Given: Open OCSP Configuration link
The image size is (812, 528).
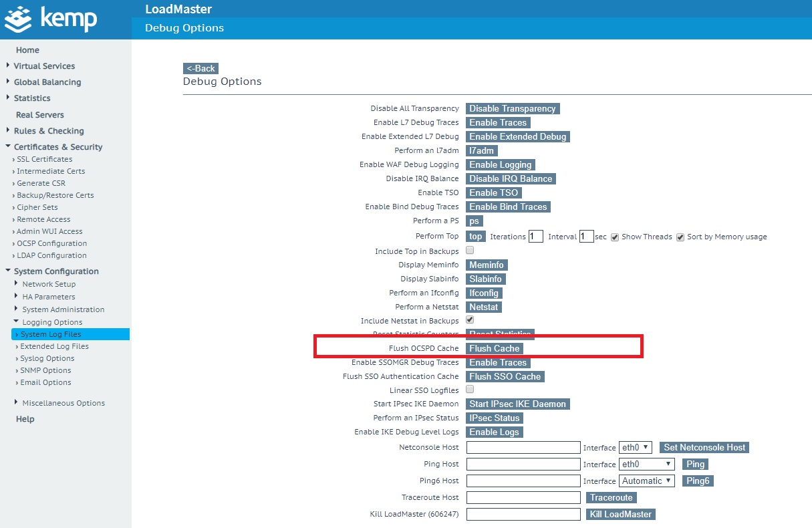Looking at the screenshot, I should [x=51, y=243].
